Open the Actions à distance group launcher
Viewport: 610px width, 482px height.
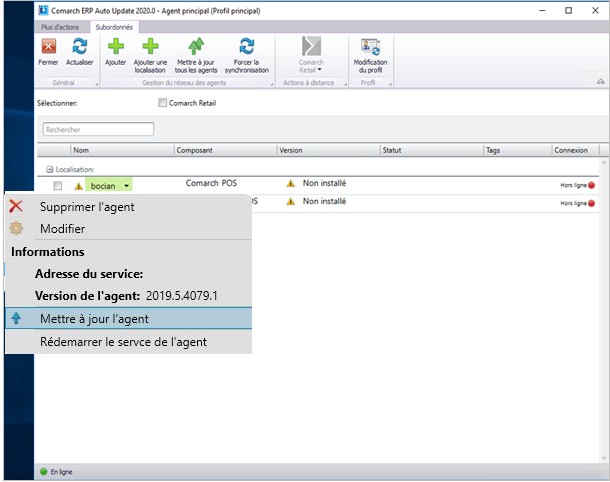coord(345,84)
